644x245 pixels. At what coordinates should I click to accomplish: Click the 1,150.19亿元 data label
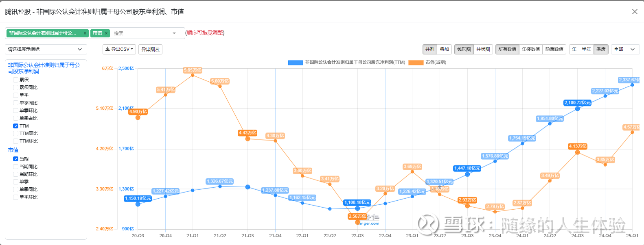(x=138, y=199)
